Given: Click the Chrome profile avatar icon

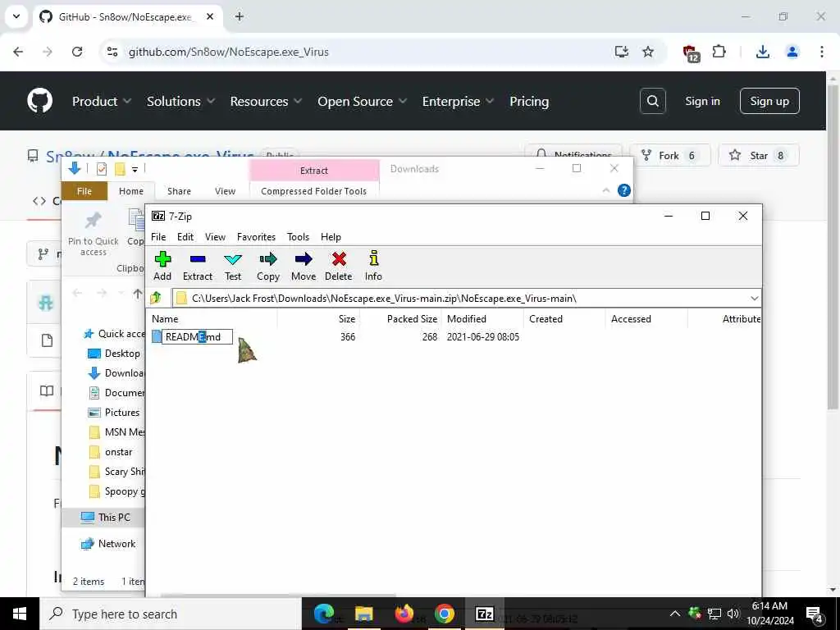Looking at the screenshot, I should [792, 52].
